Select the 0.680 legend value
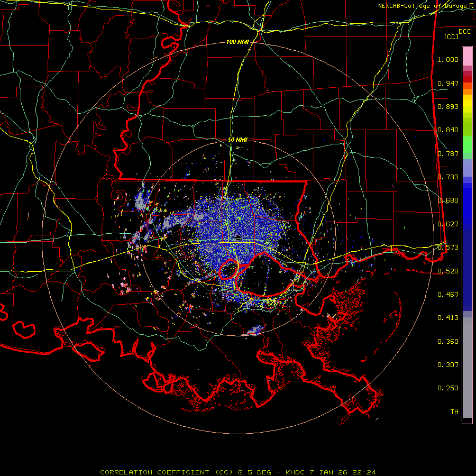 tap(448, 200)
